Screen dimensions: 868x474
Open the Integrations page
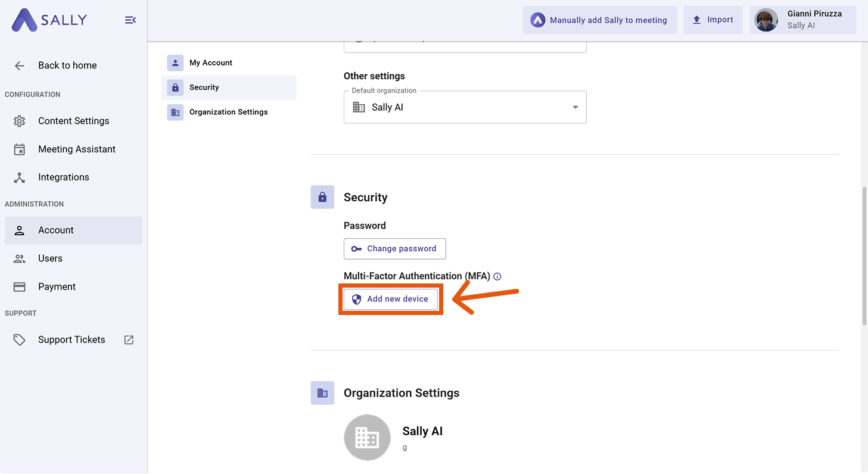[x=63, y=177]
